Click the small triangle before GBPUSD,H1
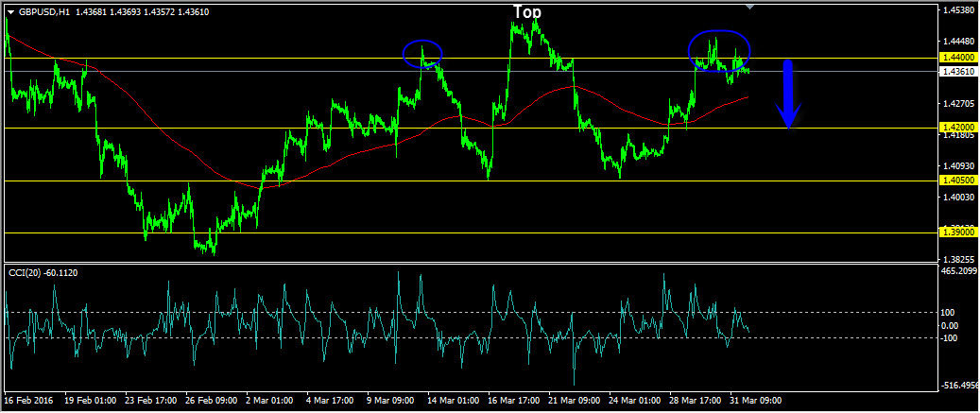Screen dimensions: 980x413 pos(10,12)
